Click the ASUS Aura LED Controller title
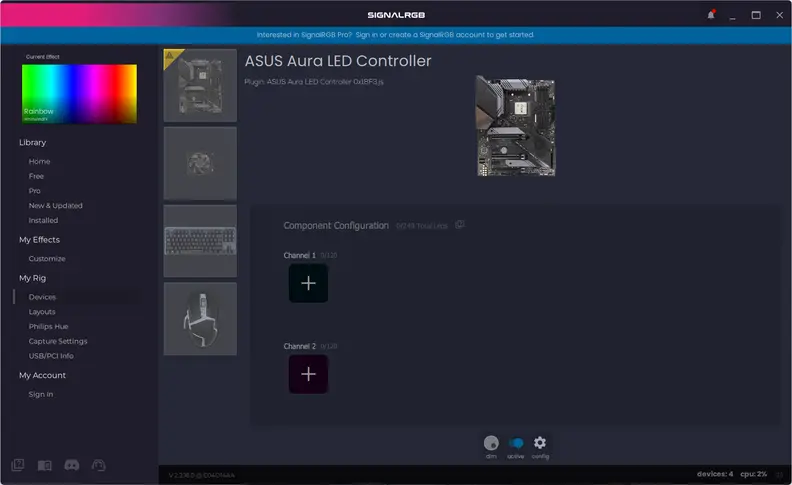This screenshot has height=485, width=792. pyautogui.click(x=338, y=61)
